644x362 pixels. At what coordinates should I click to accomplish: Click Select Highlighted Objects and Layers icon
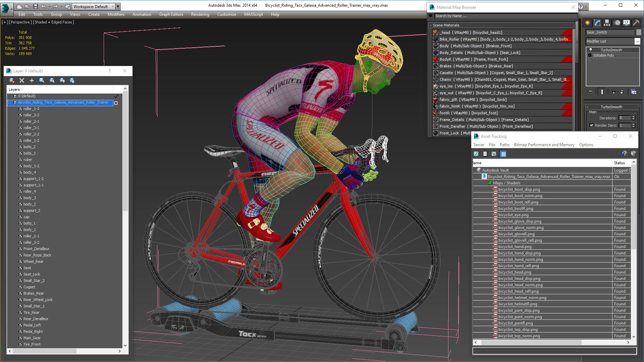(x=42, y=80)
